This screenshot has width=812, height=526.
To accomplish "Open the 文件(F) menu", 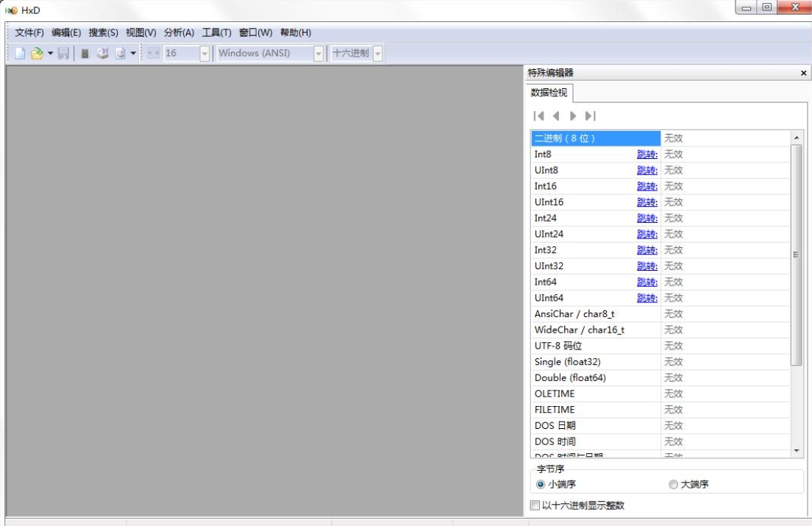I will tap(29, 32).
